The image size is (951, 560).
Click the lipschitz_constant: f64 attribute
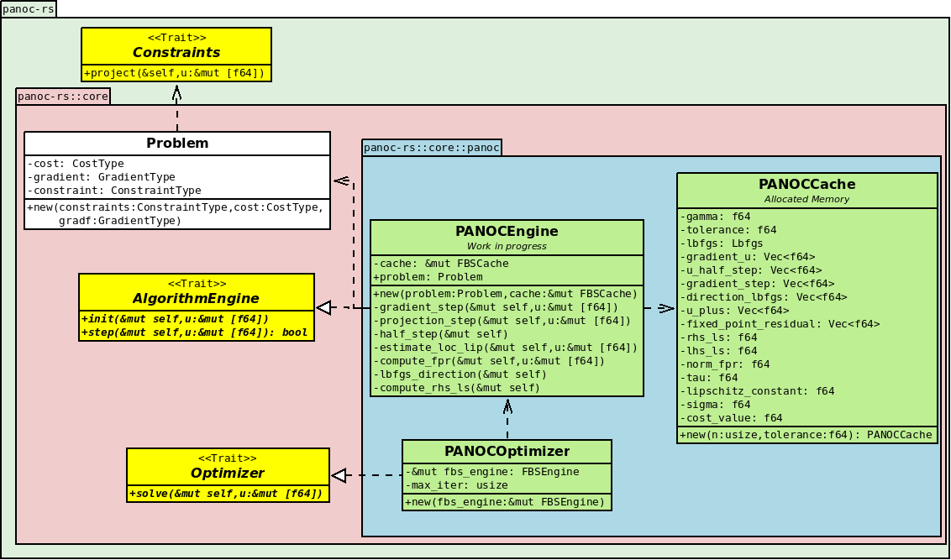[x=757, y=391]
